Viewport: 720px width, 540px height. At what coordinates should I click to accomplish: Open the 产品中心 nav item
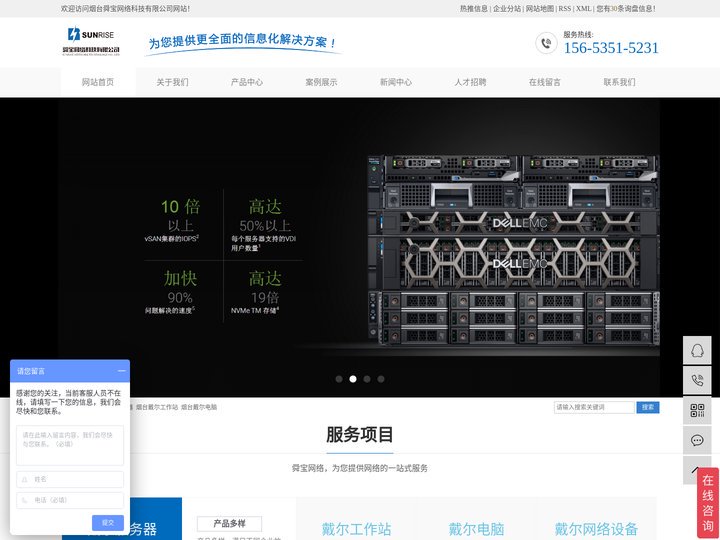coord(247,82)
